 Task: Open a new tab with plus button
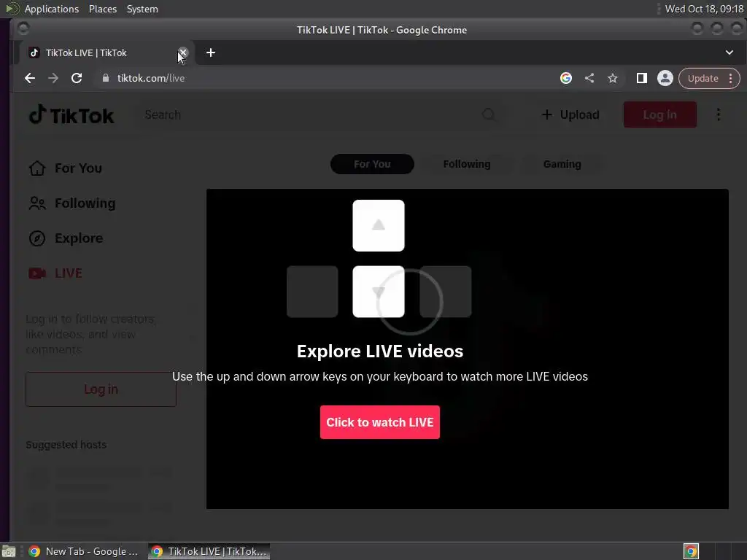[211, 52]
